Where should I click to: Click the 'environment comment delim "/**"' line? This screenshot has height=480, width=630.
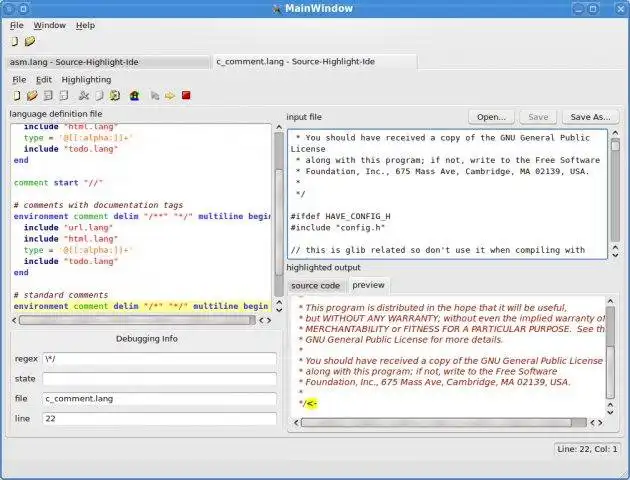tap(141, 217)
